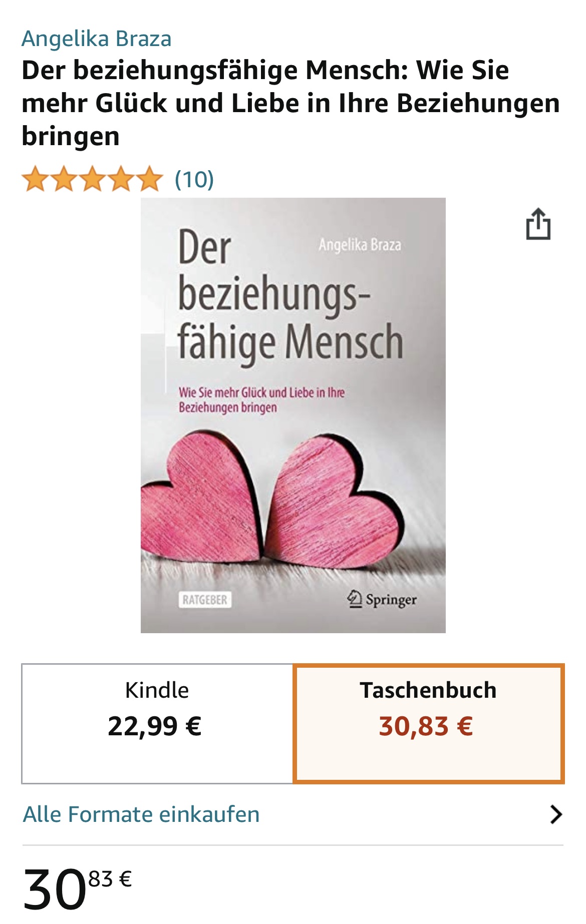Click the red 30,83 € Taschenbuch price

pos(426,726)
